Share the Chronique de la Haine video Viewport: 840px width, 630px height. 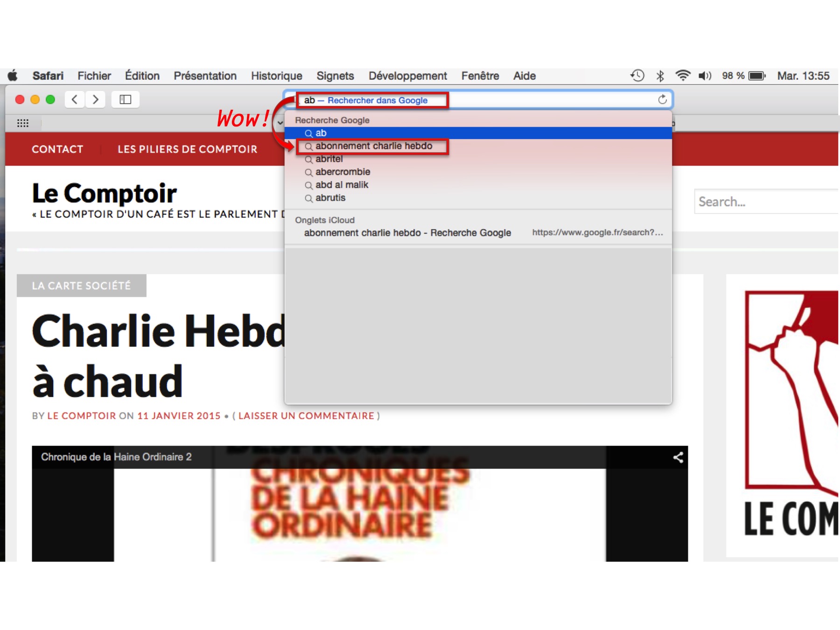(x=678, y=457)
